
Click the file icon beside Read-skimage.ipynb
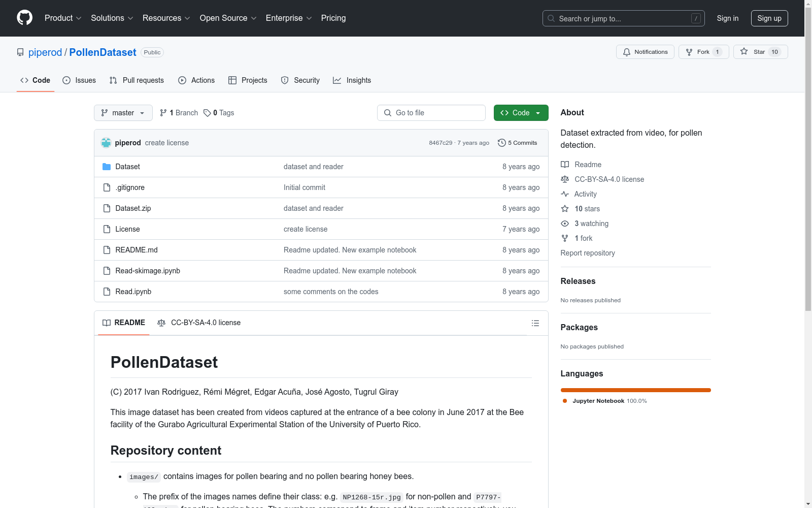click(x=107, y=271)
